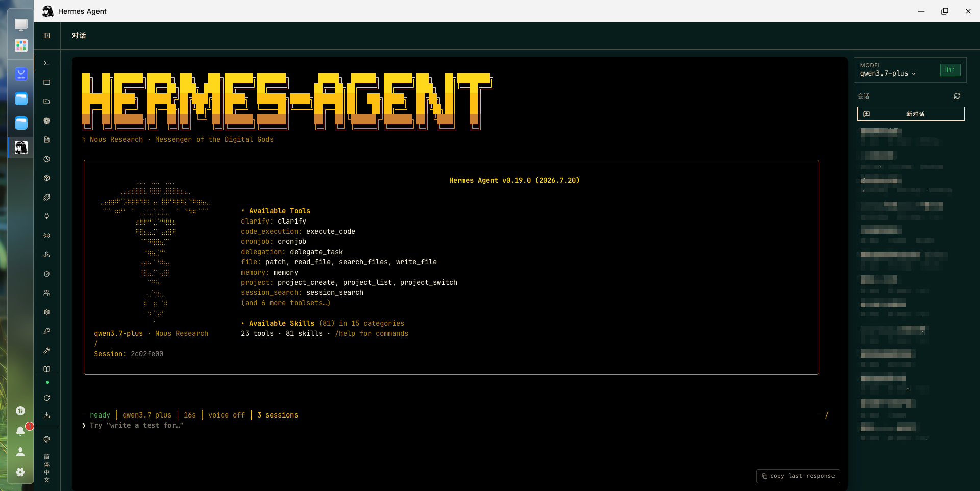Toggle voice off in status bar
Image resolution: width=980 pixels, height=491 pixels.
pyautogui.click(x=227, y=415)
